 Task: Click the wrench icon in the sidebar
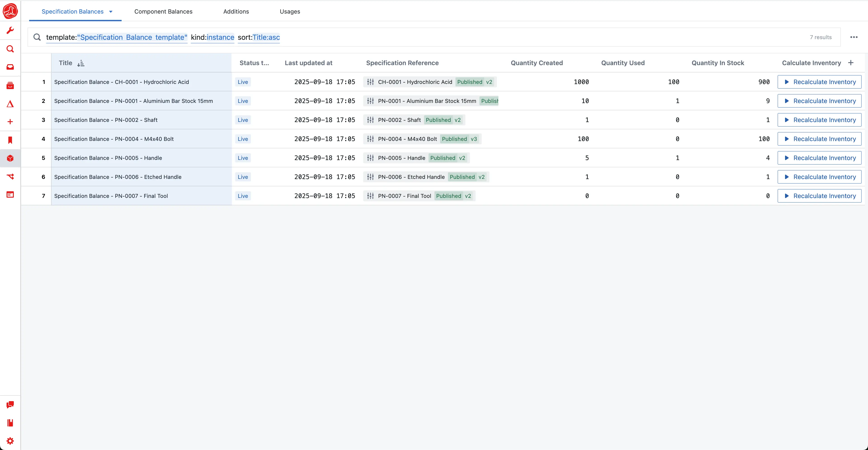[x=10, y=31]
